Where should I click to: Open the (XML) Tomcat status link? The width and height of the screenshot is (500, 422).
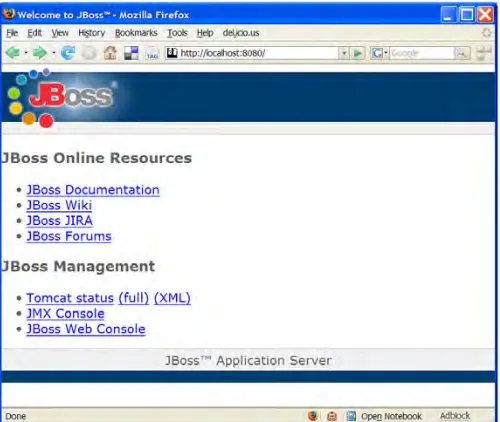172,298
